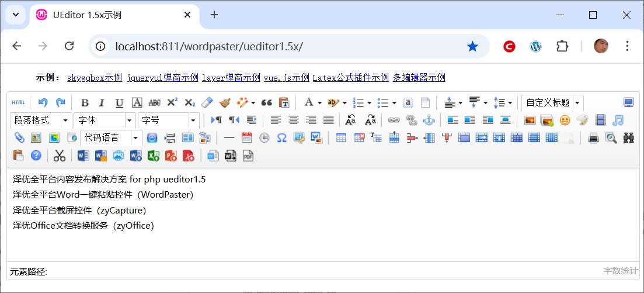Click the Omega special character icon
The image size is (644, 293).
click(x=281, y=138)
